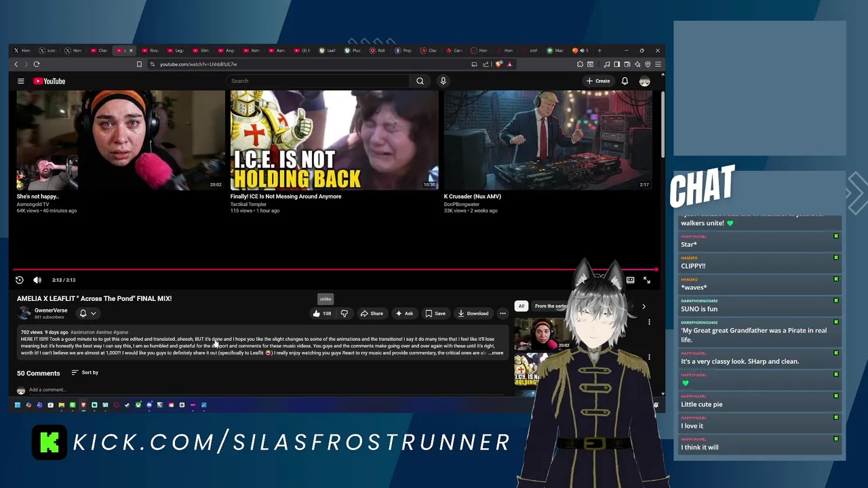Open the browser extensions puzzle icon
This screenshot has width=868, height=488.
click(580, 64)
